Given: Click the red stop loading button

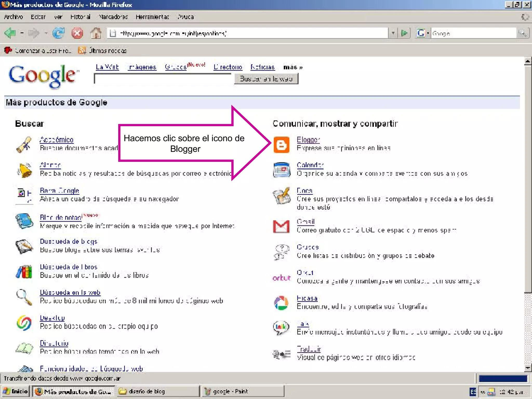Looking at the screenshot, I should click(77, 33).
